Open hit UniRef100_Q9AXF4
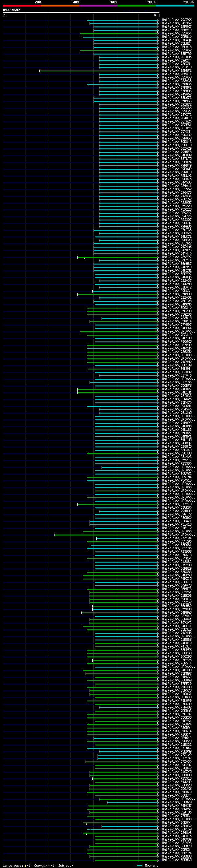197x868 pixels. point(177,61)
